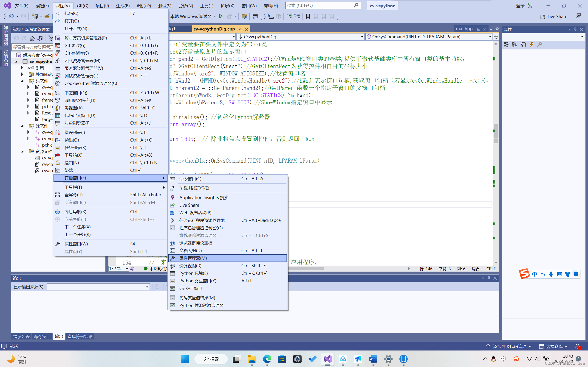Click 添加到源代码管理 in status bar

[x=509, y=346]
